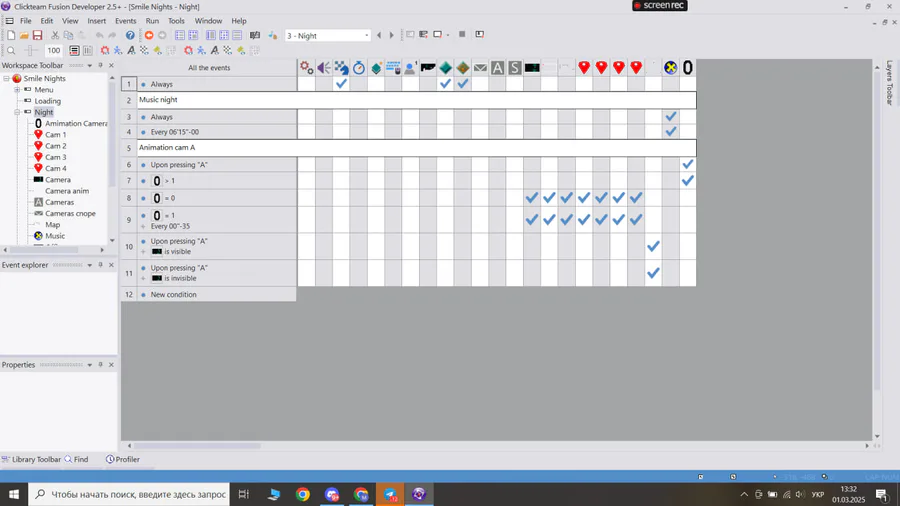Collapse the Smile Nights tree root
Image resolution: width=900 pixels, height=506 pixels.
point(6,79)
